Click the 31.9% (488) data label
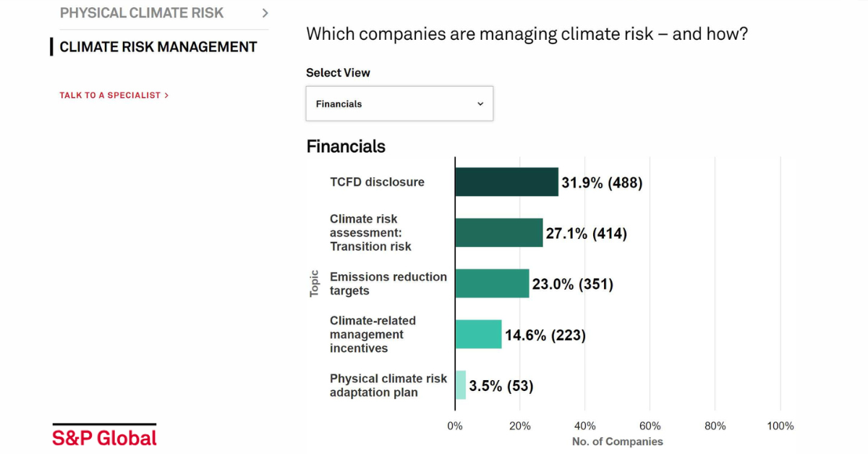Screen dimensions: 868x454 [x=602, y=182]
